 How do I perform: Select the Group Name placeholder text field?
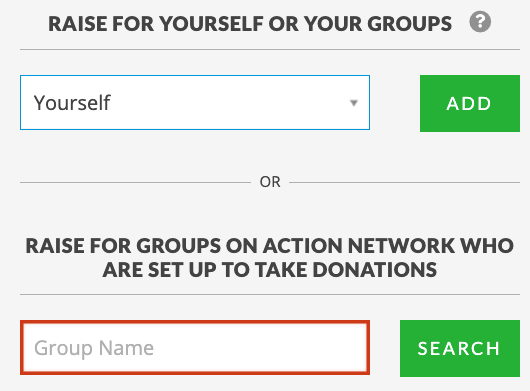pyautogui.click(x=195, y=348)
